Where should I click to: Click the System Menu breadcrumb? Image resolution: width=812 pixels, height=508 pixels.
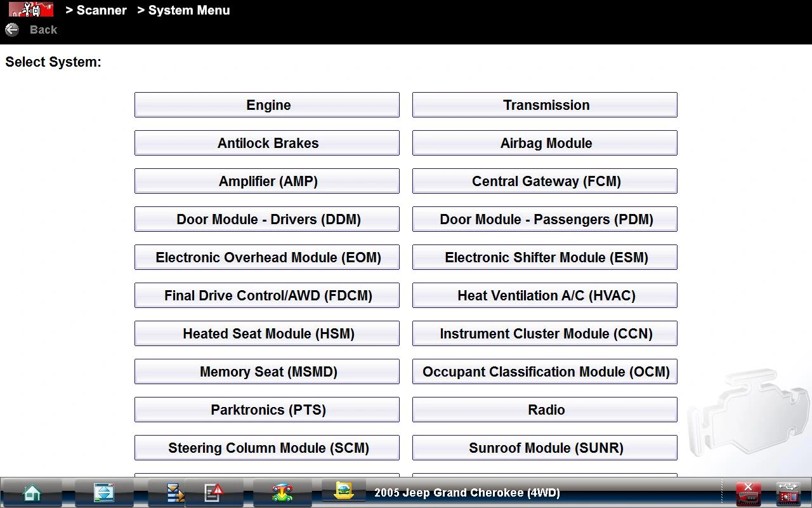coord(184,10)
